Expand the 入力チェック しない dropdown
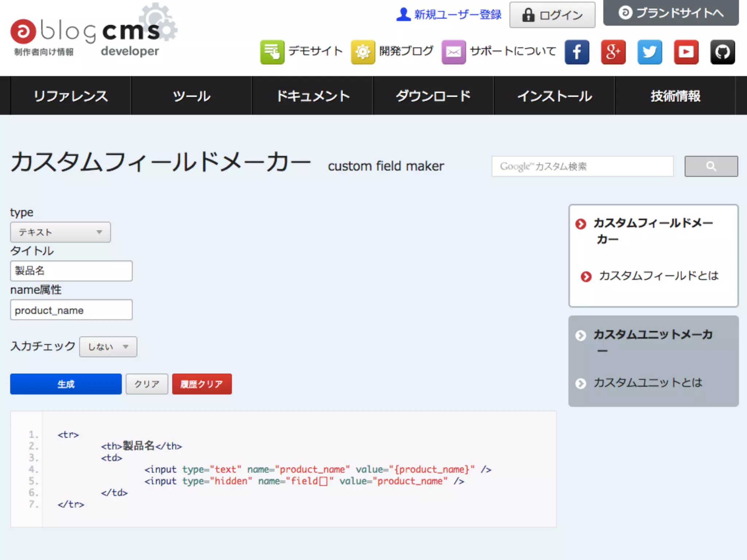Screen dimensions: 747x560 click(x=108, y=347)
